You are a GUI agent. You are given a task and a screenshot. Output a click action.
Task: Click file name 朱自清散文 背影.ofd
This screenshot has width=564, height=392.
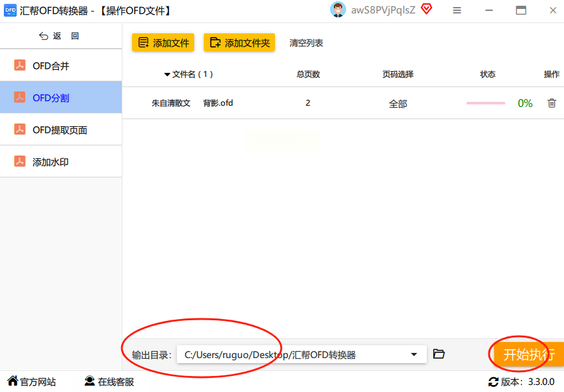pyautogui.click(x=192, y=103)
